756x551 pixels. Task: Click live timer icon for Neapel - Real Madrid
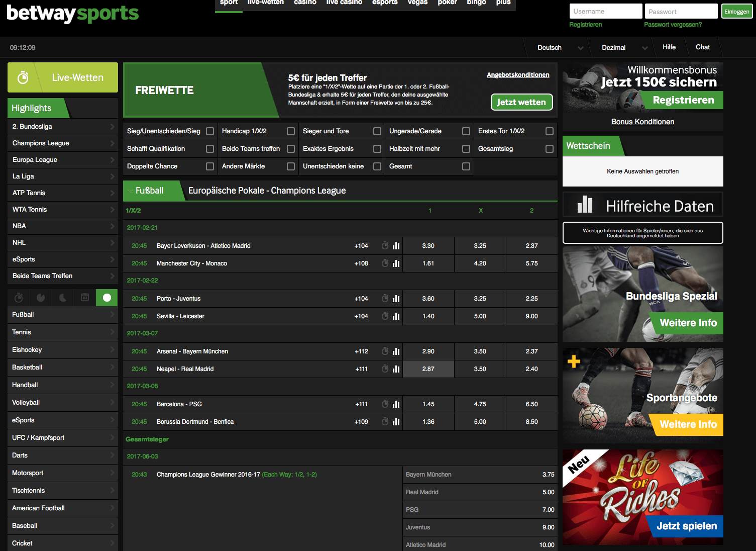[x=385, y=369]
